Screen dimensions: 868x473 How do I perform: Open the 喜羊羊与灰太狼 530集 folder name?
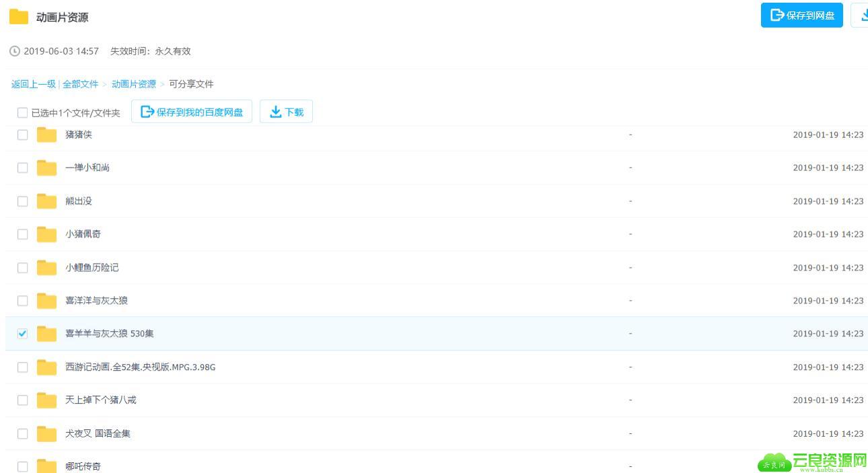point(110,334)
